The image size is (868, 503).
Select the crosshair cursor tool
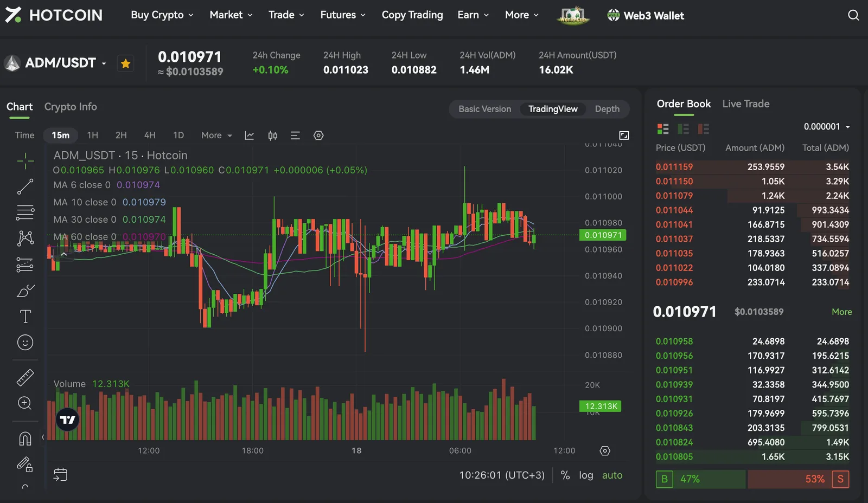pos(25,160)
